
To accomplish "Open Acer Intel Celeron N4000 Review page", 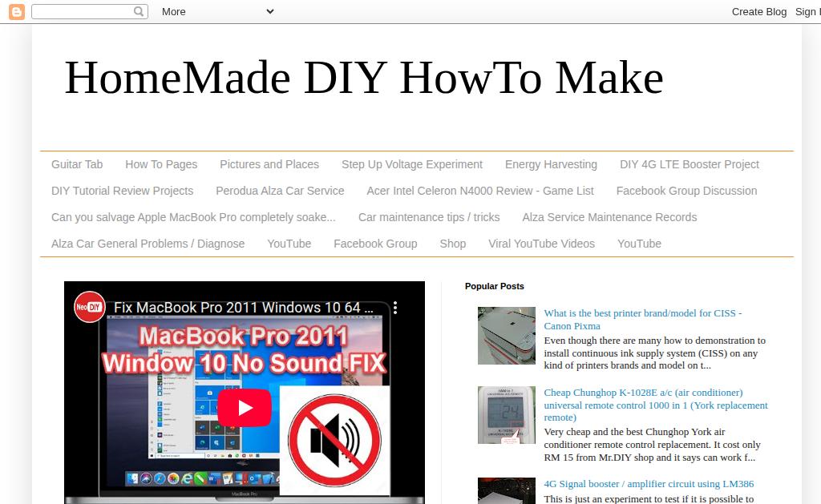I will point(480,191).
